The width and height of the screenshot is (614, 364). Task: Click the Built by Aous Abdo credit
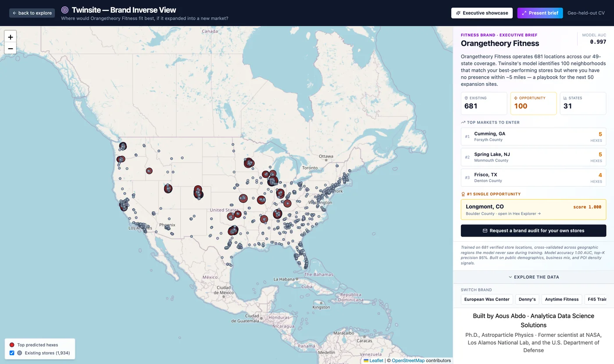pyautogui.click(x=533, y=320)
